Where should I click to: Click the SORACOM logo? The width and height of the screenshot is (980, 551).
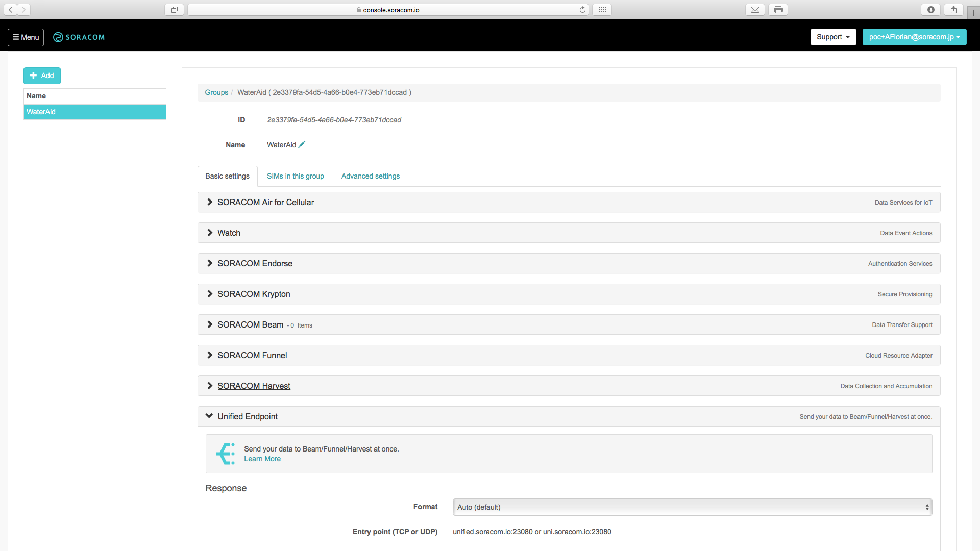(79, 37)
